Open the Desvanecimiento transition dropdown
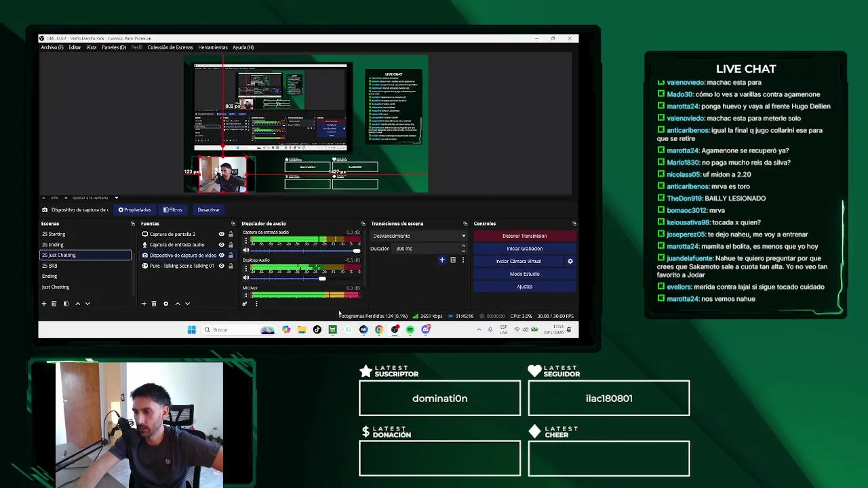The height and width of the screenshot is (488, 868). [419, 236]
